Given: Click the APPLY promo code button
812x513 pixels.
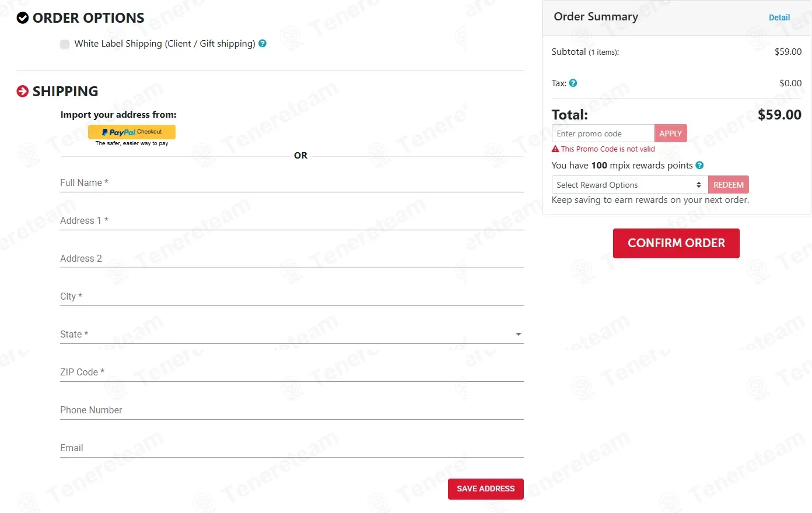Looking at the screenshot, I should click(x=671, y=133).
